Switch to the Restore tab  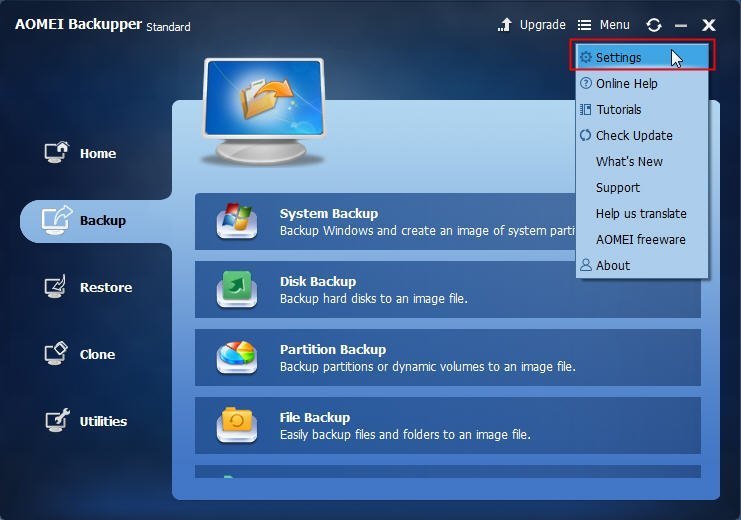pyautogui.click(x=88, y=287)
